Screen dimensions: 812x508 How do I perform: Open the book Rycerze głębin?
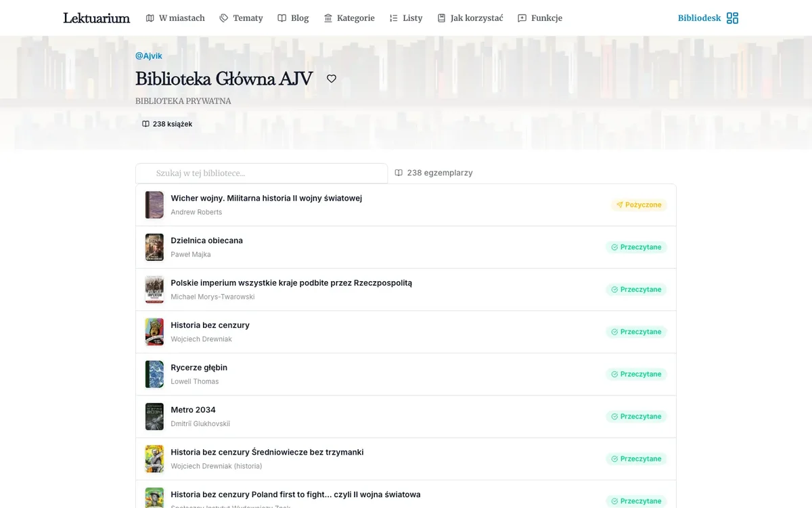coord(199,368)
